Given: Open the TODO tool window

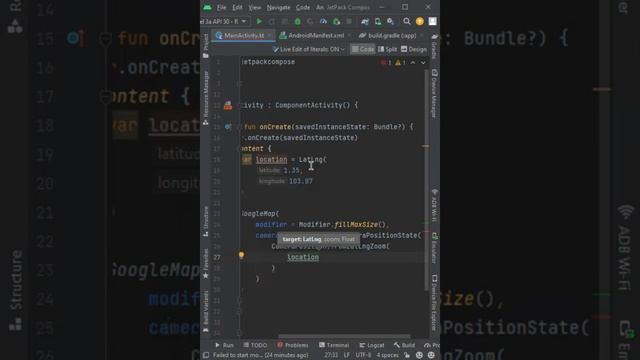Looking at the screenshot, I should click(255, 345).
